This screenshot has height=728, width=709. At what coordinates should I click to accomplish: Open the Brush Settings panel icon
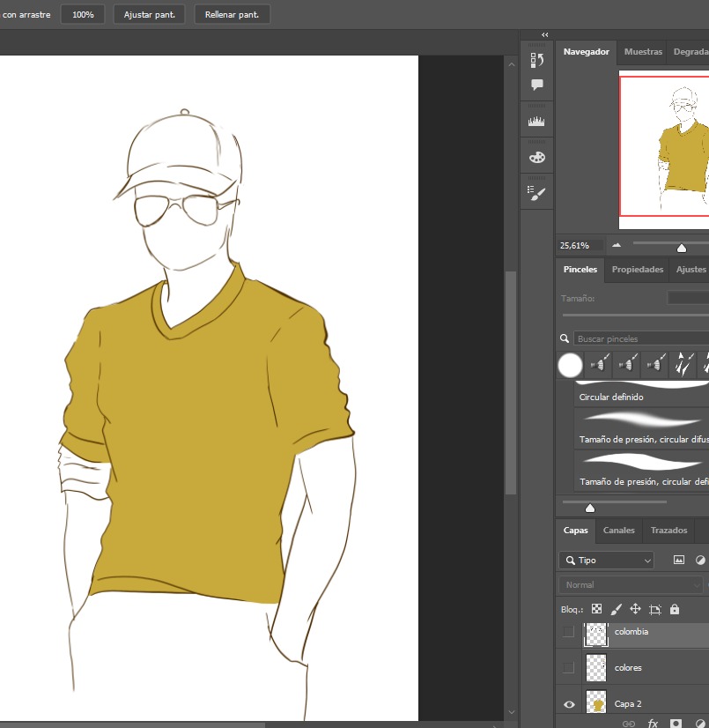(x=537, y=193)
